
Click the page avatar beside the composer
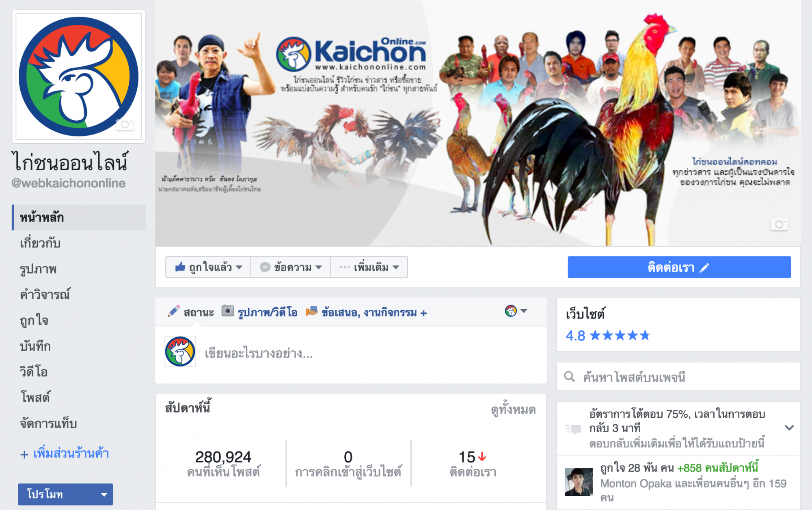click(180, 352)
